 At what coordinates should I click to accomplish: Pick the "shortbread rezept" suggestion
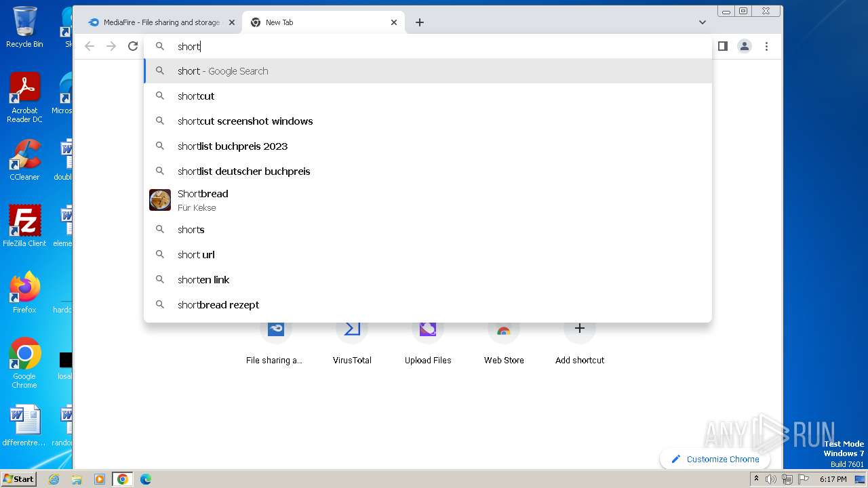click(x=428, y=305)
